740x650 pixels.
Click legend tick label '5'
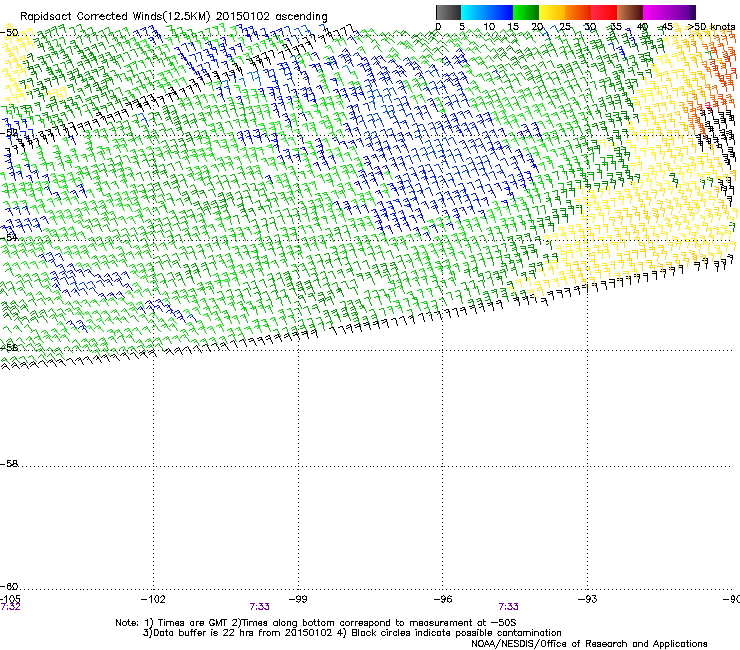462,27
